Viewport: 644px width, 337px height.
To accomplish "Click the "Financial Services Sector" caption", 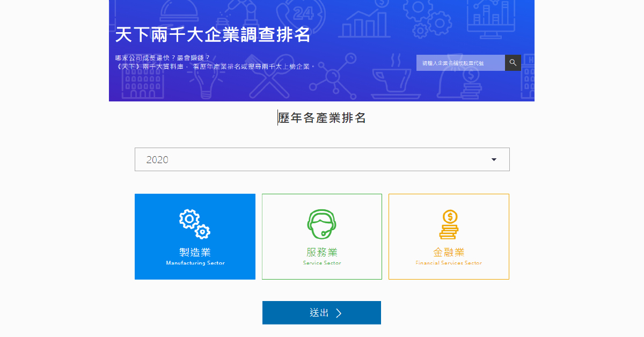I will (x=449, y=263).
